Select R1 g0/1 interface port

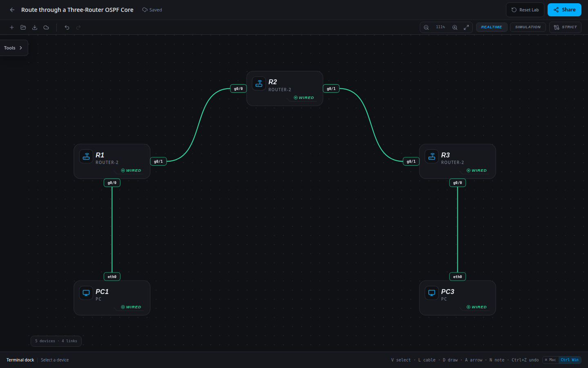[x=158, y=162]
